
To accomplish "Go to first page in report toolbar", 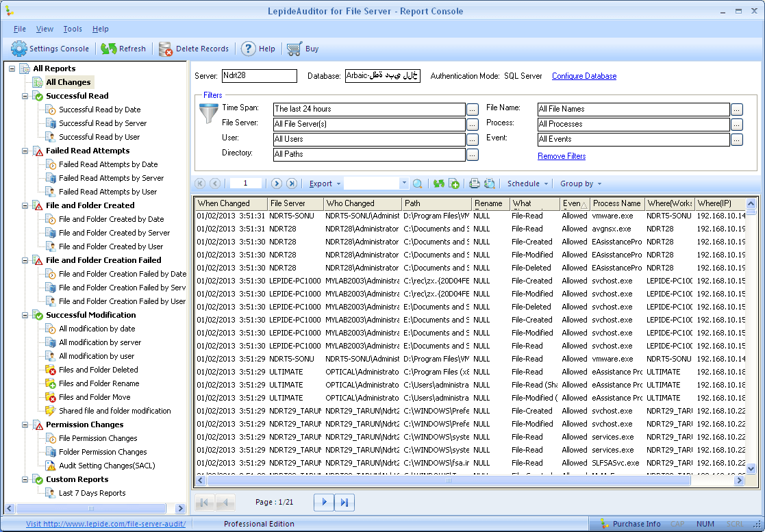I will (x=199, y=183).
